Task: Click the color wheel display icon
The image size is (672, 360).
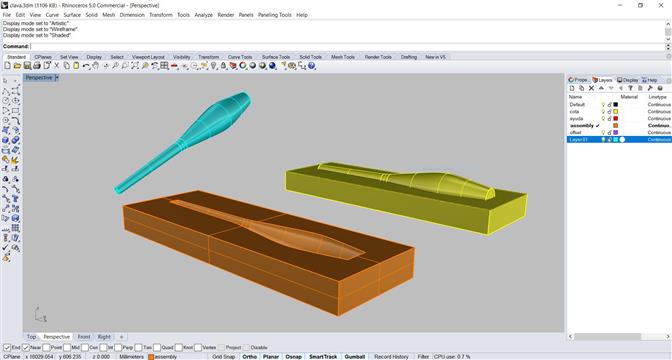Action: [x=243, y=66]
